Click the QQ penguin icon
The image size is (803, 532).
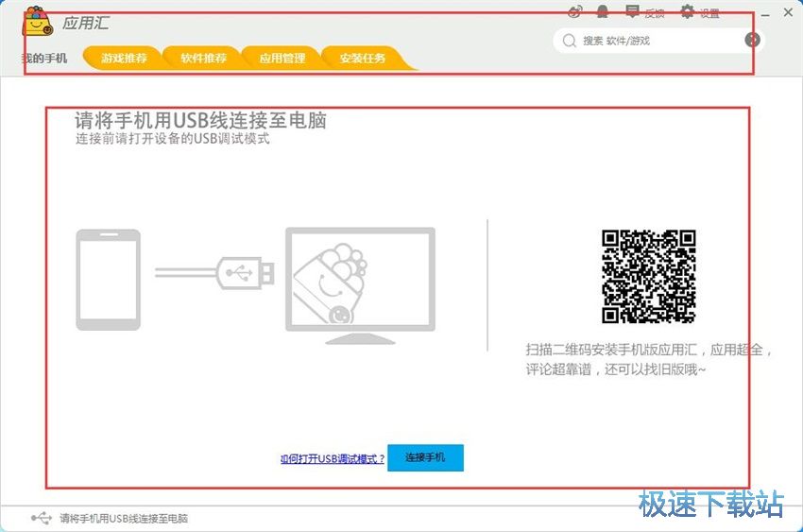603,11
